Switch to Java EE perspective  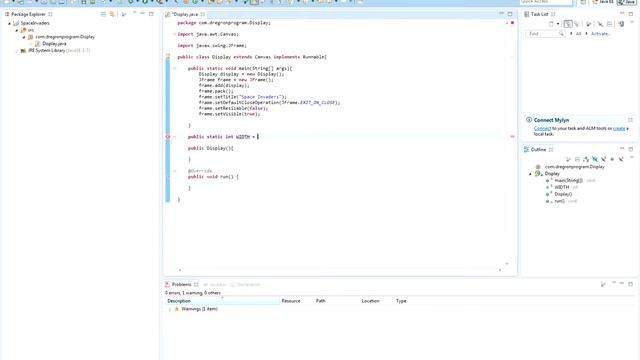pos(603,2)
